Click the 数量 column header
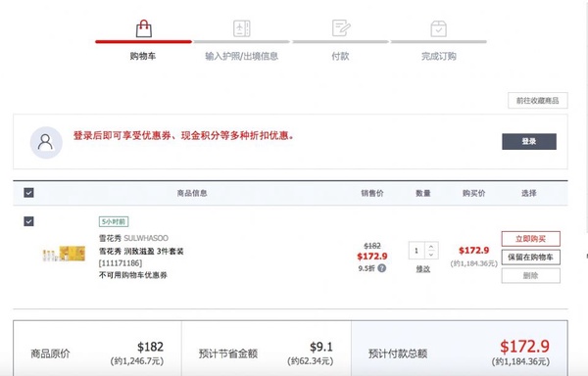Image resolution: width=588 pixels, height=376 pixels. (423, 193)
